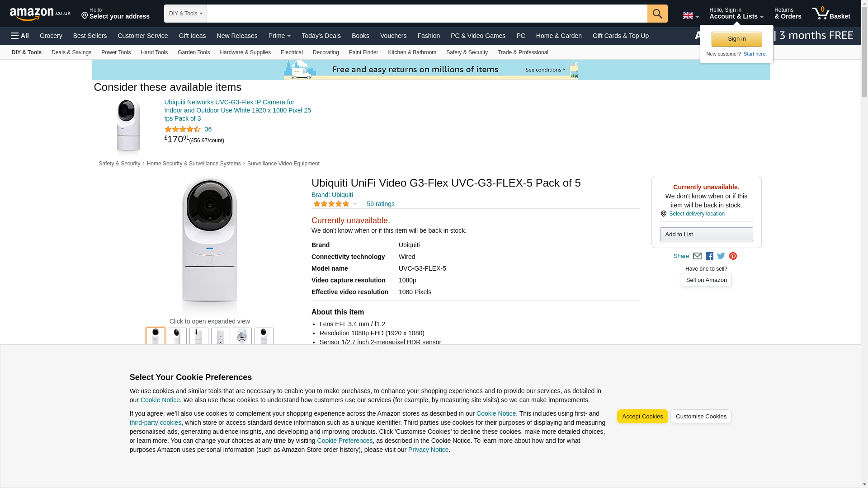Expand the star ratings breakdown arrow
The image size is (868, 488).
click(x=355, y=204)
